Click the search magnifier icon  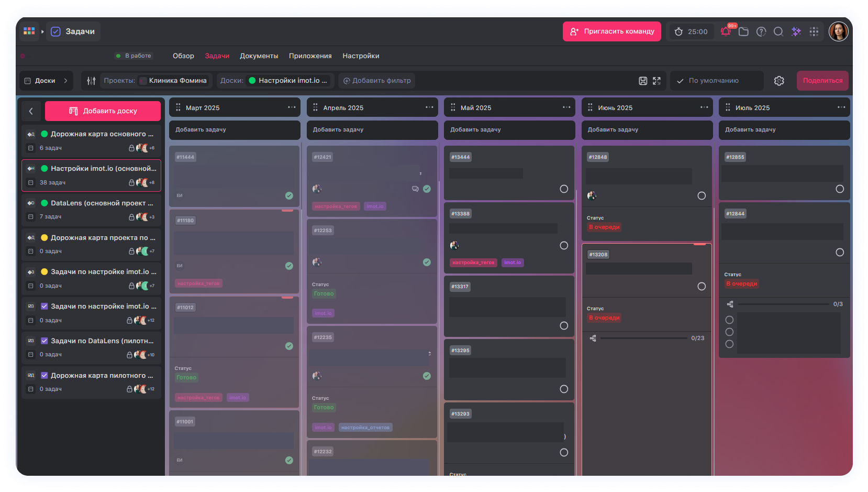coord(778,31)
